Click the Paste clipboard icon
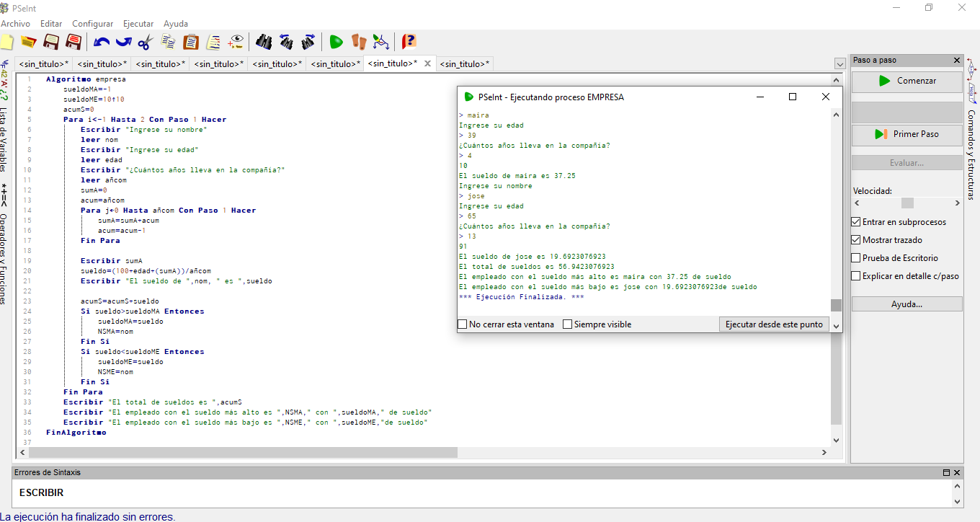This screenshot has width=980, height=522. pyautogui.click(x=191, y=42)
